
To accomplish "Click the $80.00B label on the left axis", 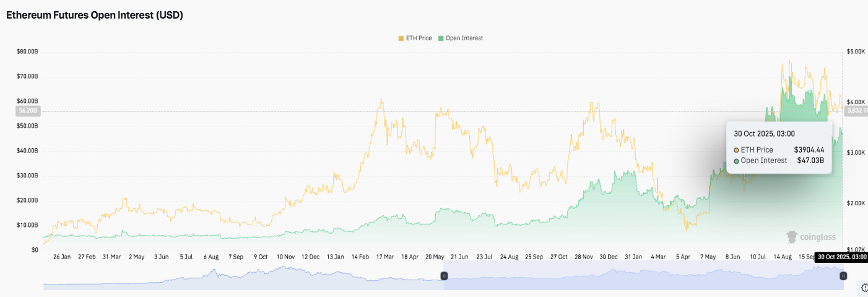I will [x=27, y=51].
